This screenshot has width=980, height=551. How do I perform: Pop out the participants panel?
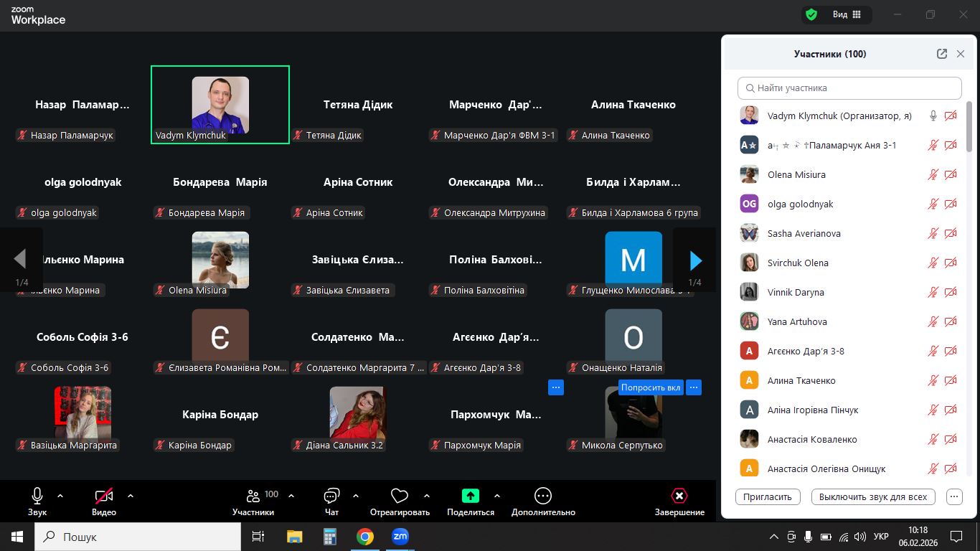942,54
